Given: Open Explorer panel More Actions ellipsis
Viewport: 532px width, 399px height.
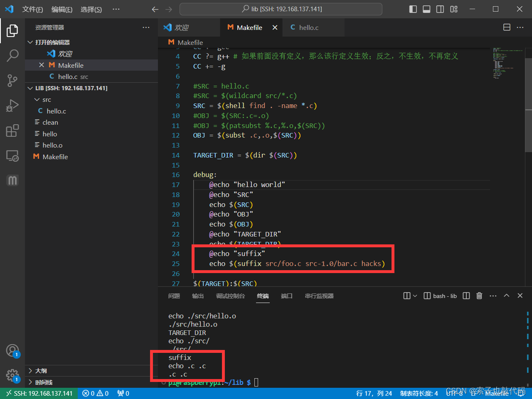Looking at the screenshot, I should [146, 27].
